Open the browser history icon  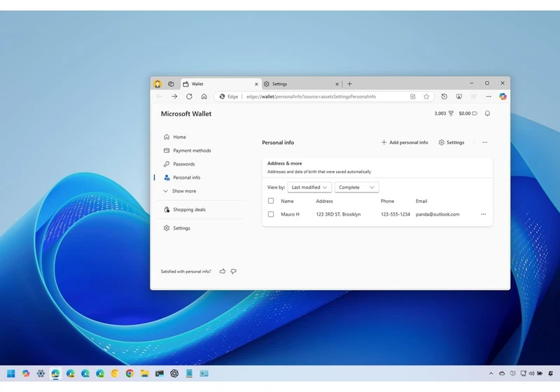click(x=444, y=97)
